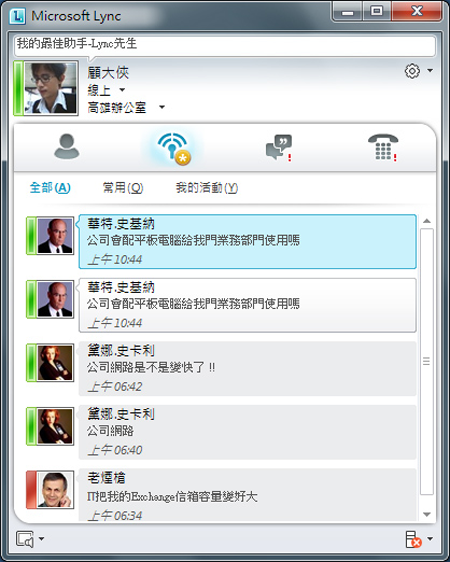Select the Activity Feeds icon
The image size is (450, 562).
coord(174,148)
